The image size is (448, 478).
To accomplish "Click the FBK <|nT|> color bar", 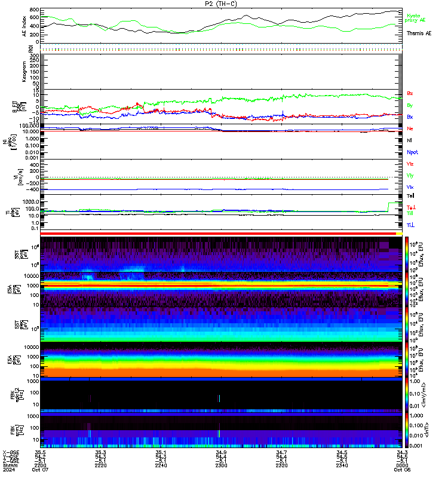I will point(407,430).
